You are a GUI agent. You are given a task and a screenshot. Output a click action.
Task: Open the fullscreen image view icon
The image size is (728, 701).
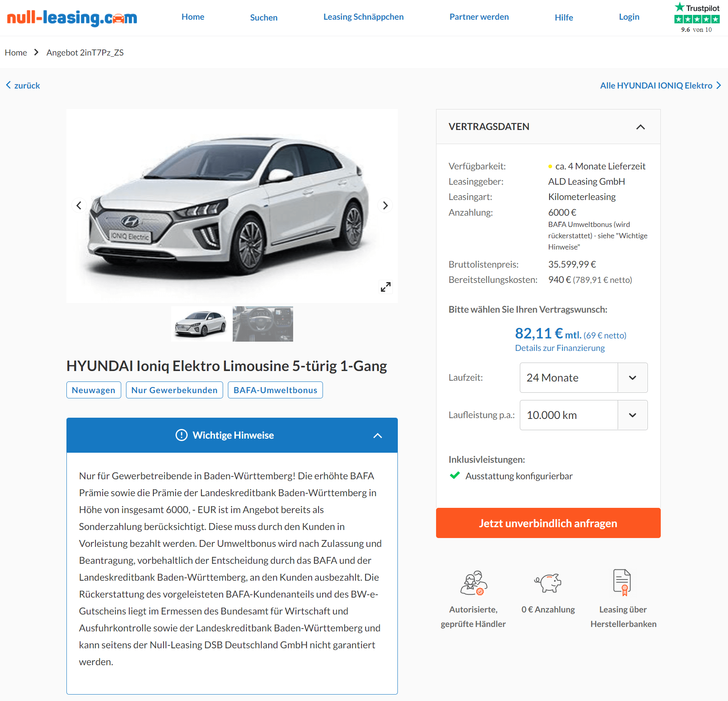[386, 287]
